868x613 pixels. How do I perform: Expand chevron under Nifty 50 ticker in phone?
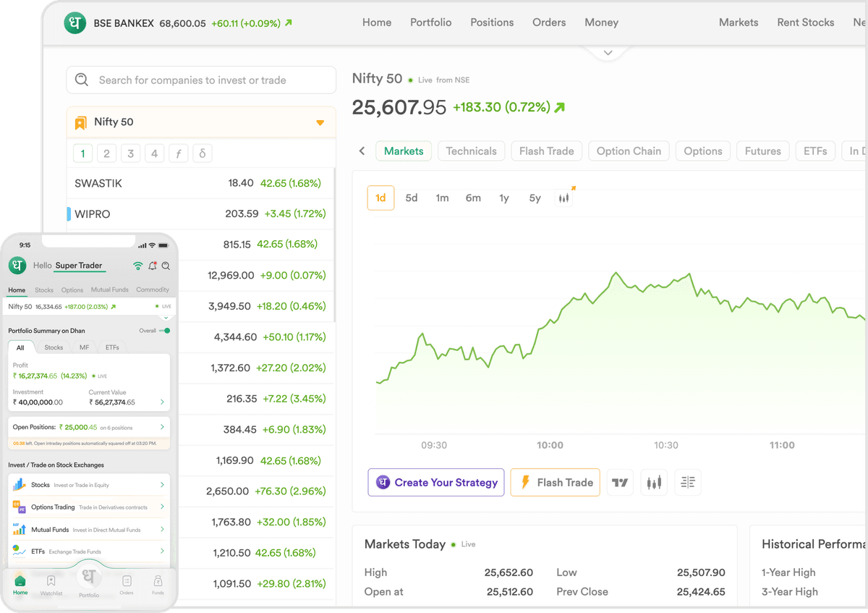click(166, 318)
